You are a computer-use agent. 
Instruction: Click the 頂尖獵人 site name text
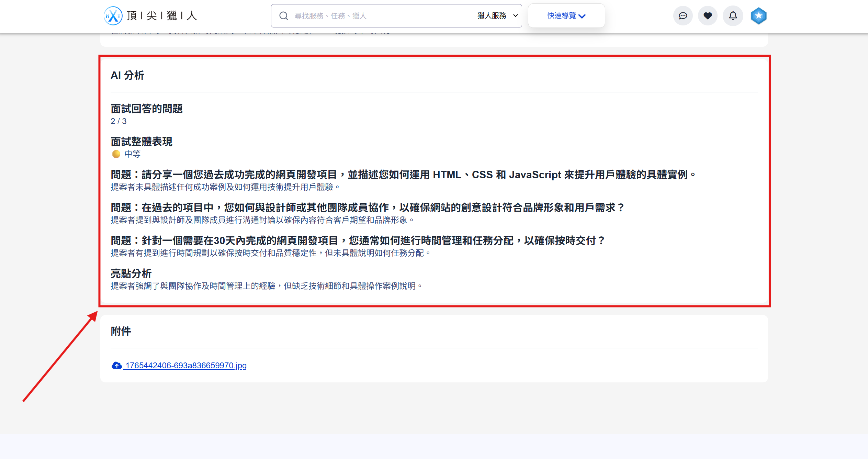[x=161, y=16]
